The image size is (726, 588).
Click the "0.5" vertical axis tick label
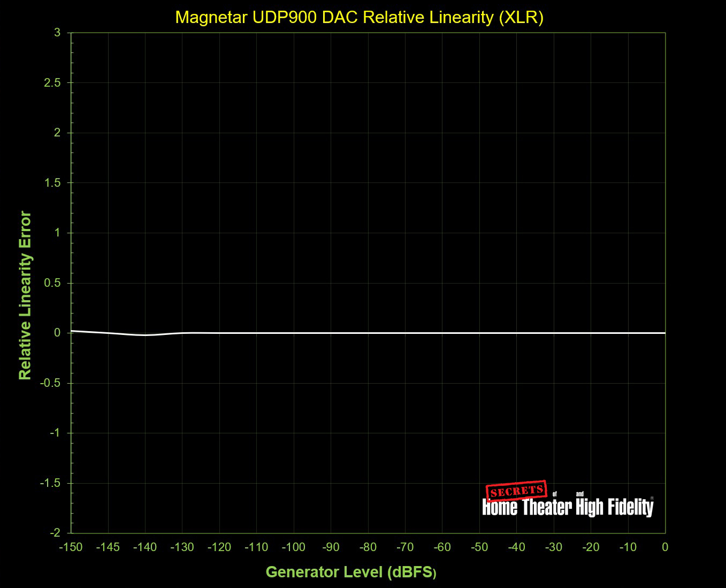[52, 283]
